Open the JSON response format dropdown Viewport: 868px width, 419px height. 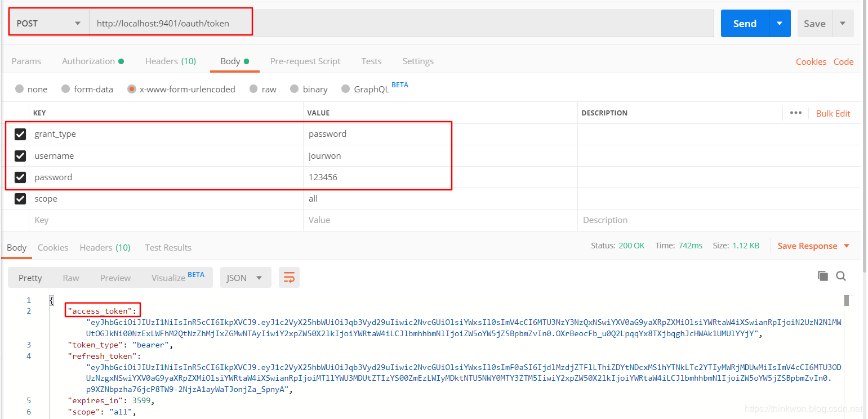246,277
